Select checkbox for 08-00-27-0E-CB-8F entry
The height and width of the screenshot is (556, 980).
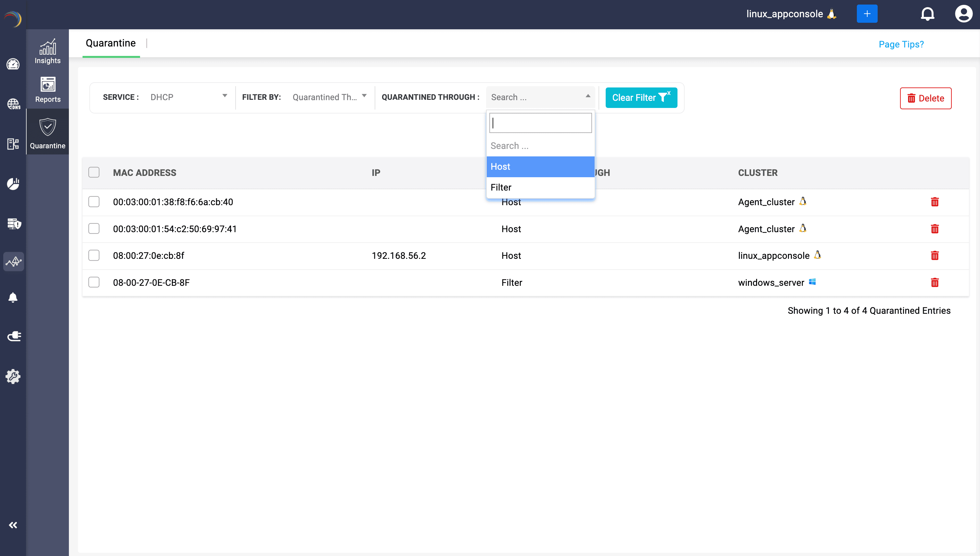coord(94,283)
